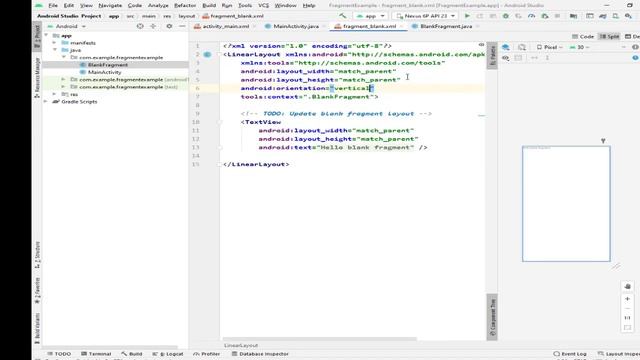Open the Logcat tool window

(x=168, y=354)
